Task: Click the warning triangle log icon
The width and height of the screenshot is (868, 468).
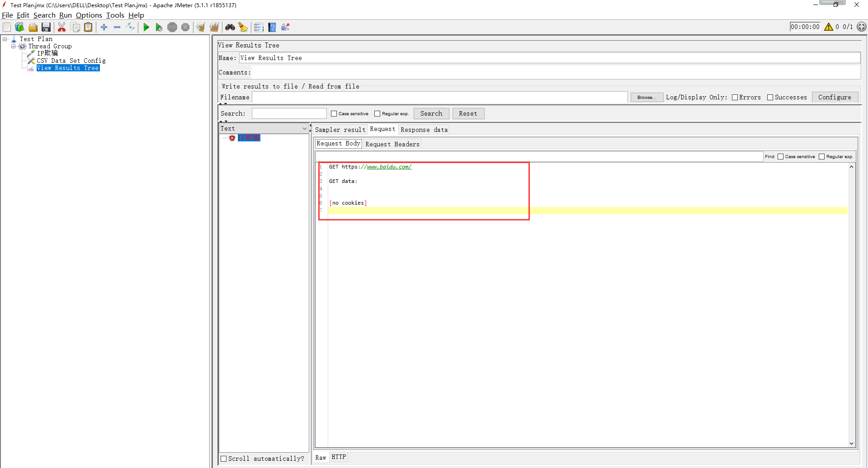Action: (x=829, y=27)
